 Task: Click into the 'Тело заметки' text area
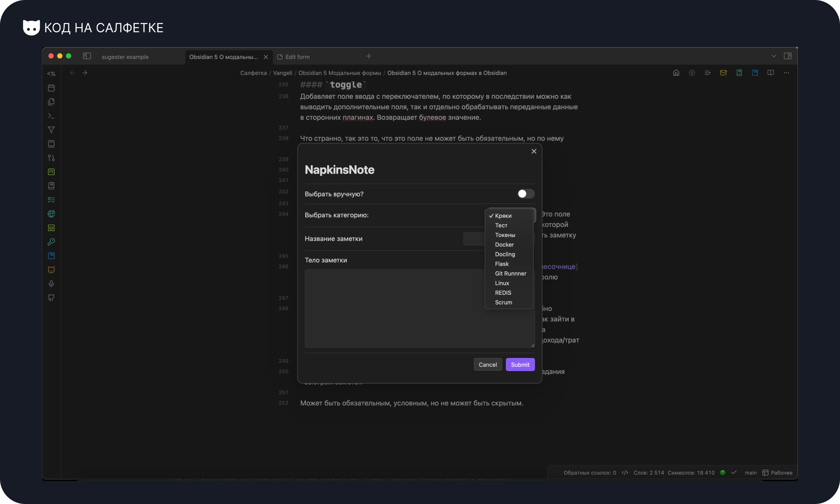pos(420,309)
